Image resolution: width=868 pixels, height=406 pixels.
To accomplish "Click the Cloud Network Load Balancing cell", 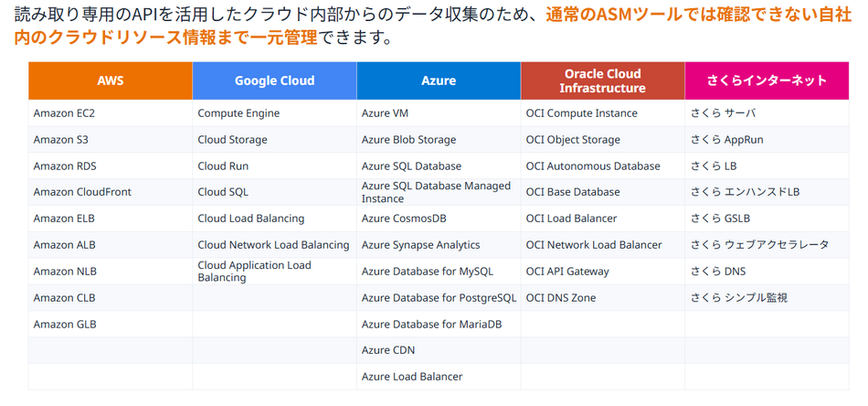I will 275,245.
